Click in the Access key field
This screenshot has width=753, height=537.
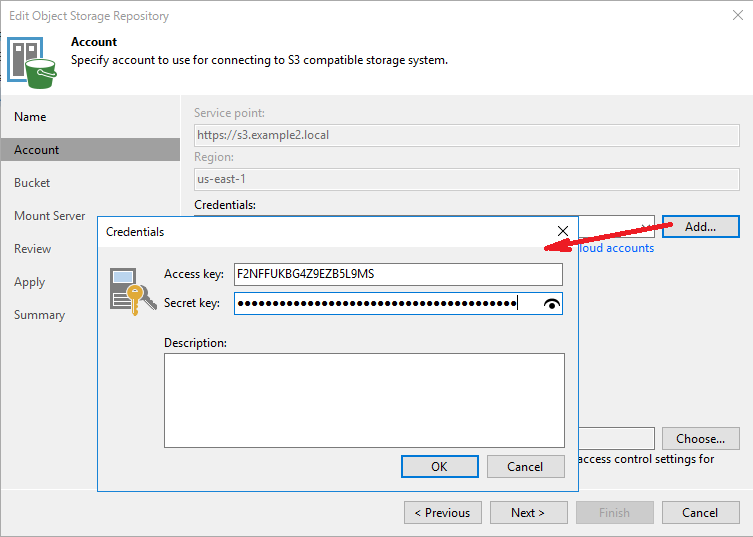[398, 274]
